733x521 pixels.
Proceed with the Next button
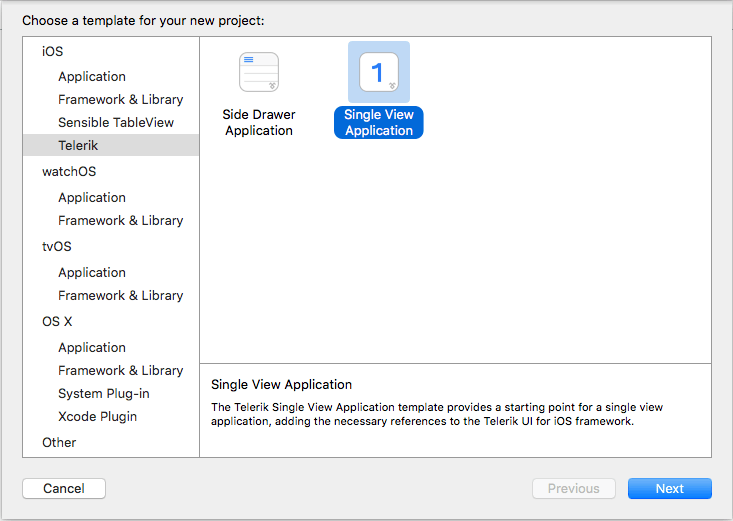coord(669,488)
